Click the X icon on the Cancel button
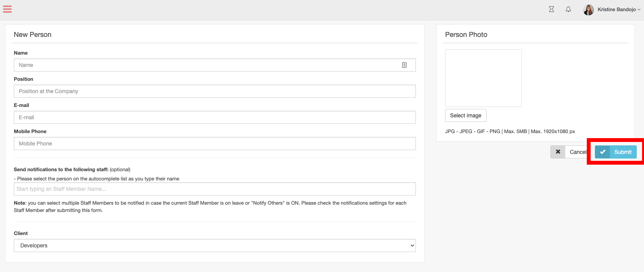This screenshot has width=644, height=272. [x=558, y=152]
